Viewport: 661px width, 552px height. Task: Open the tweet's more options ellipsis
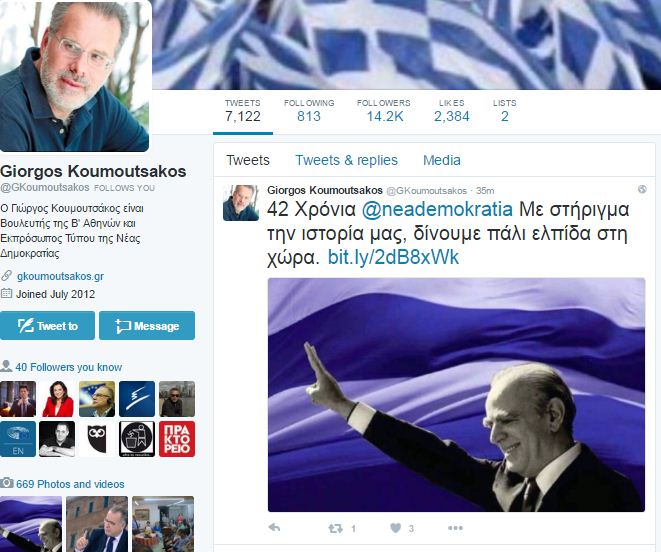(455, 528)
